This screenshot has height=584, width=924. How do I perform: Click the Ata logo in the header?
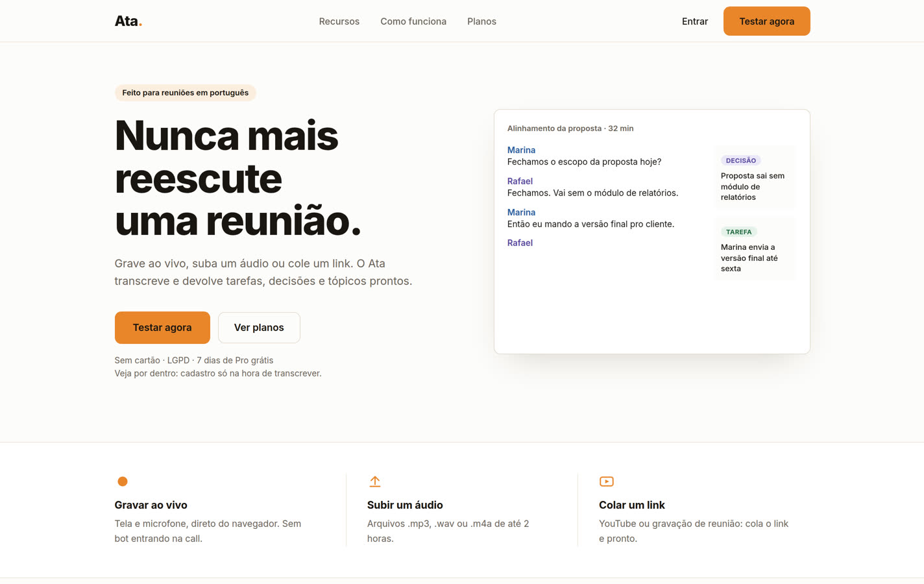pyautogui.click(x=128, y=21)
